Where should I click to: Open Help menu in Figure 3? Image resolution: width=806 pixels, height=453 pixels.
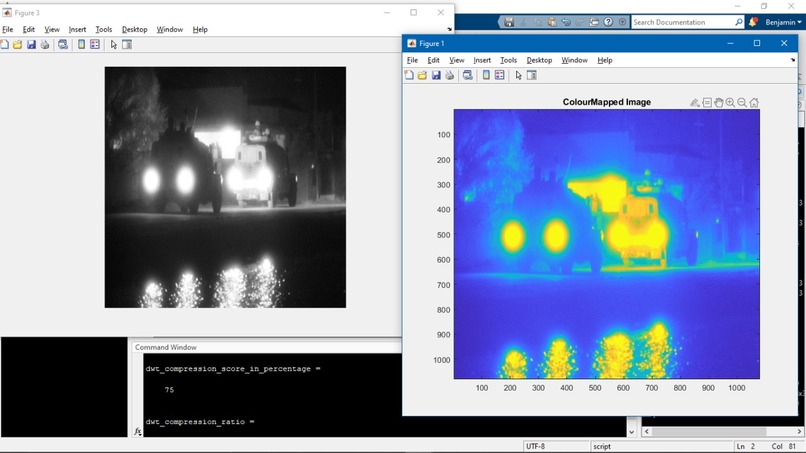tap(200, 30)
